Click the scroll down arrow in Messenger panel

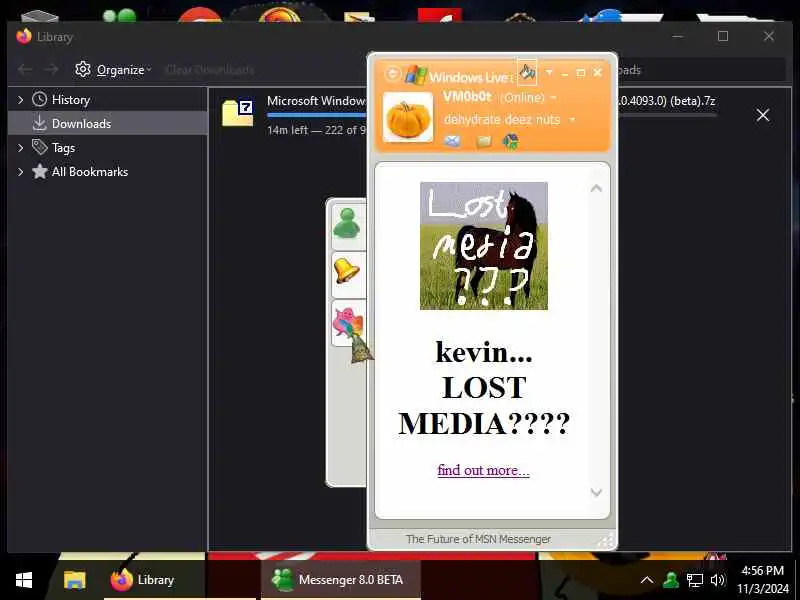click(x=596, y=492)
